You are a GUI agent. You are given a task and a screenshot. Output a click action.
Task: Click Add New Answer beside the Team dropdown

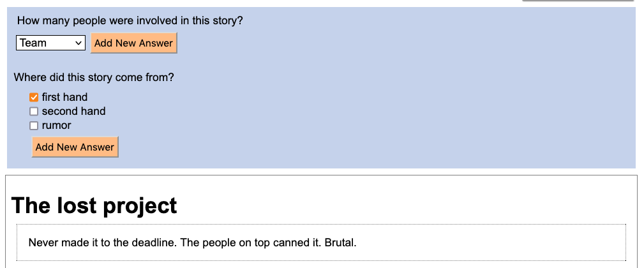click(x=133, y=43)
